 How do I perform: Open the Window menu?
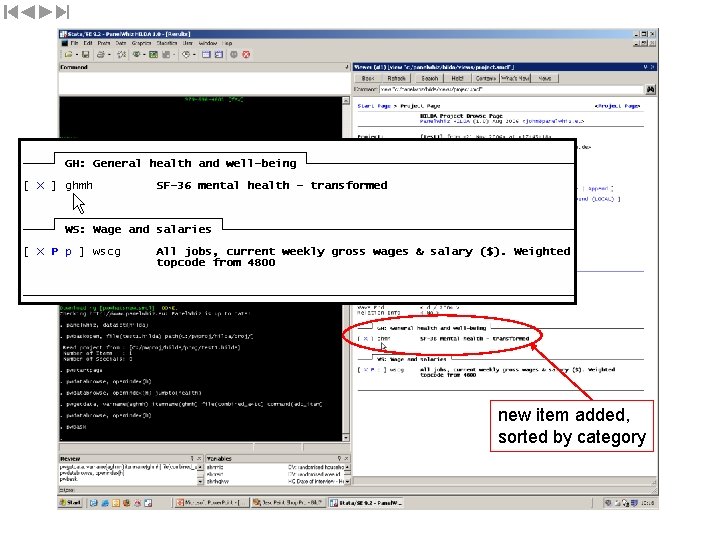(x=208, y=43)
